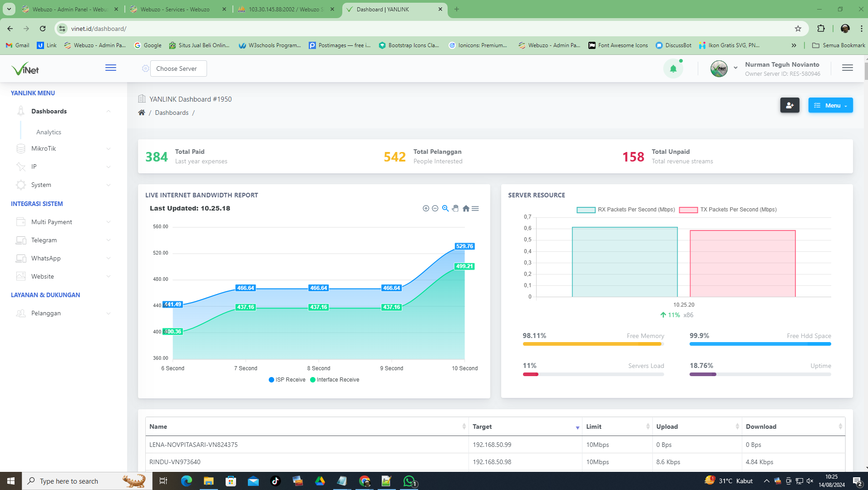Open the Gmail bookmark
Image resolution: width=868 pixels, height=490 pixels.
[x=17, y=45]
